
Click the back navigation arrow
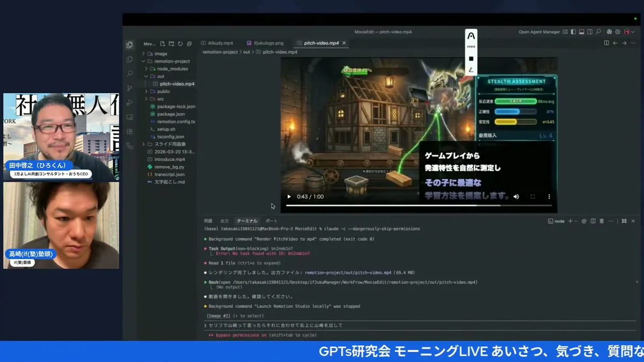tap(615, 43)
